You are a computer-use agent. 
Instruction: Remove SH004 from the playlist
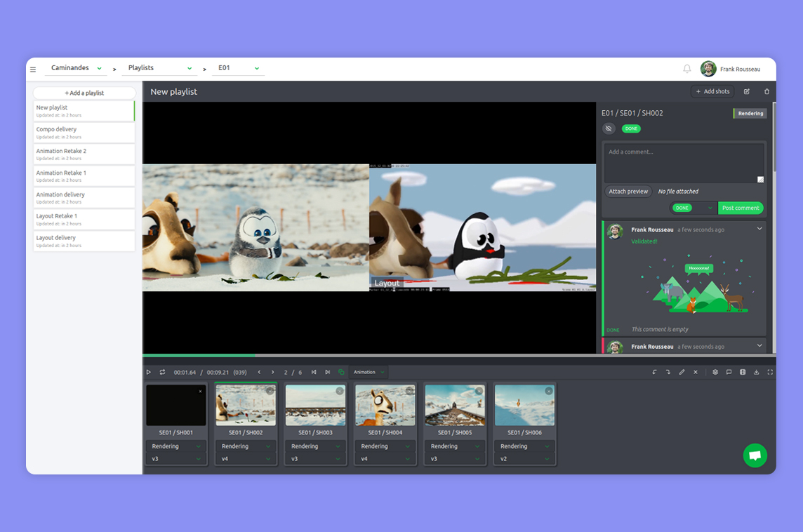pos(409,391)
